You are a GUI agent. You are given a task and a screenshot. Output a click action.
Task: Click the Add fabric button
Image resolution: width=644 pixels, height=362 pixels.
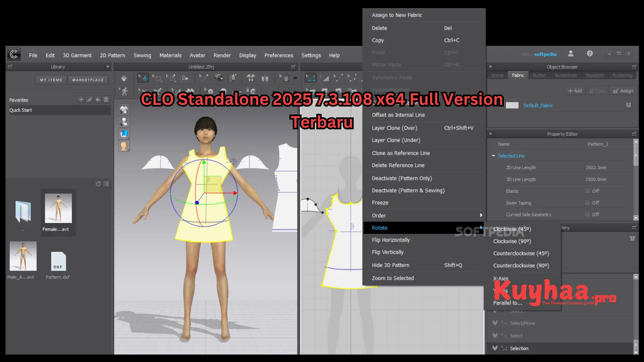coord(575,91)
